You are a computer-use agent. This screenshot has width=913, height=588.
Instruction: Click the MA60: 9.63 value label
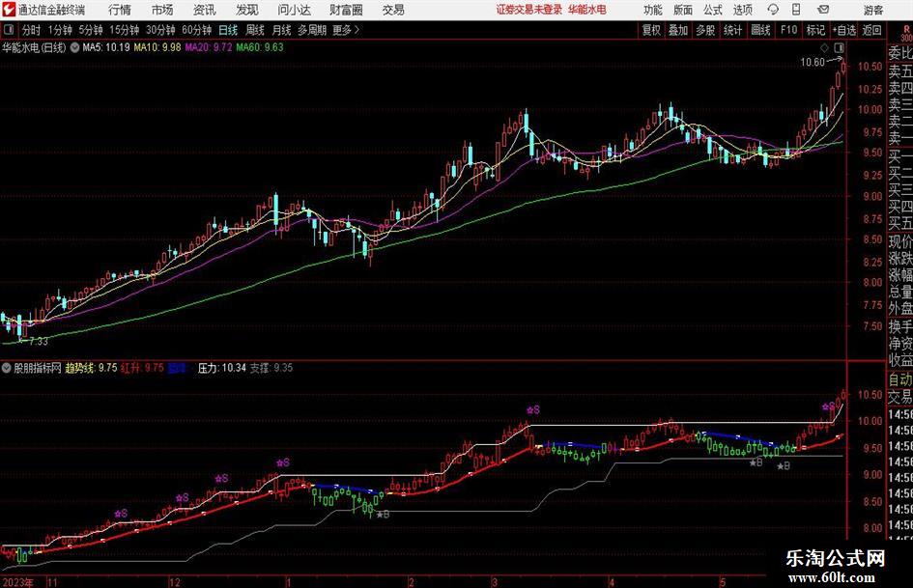[x=260, y=47]
